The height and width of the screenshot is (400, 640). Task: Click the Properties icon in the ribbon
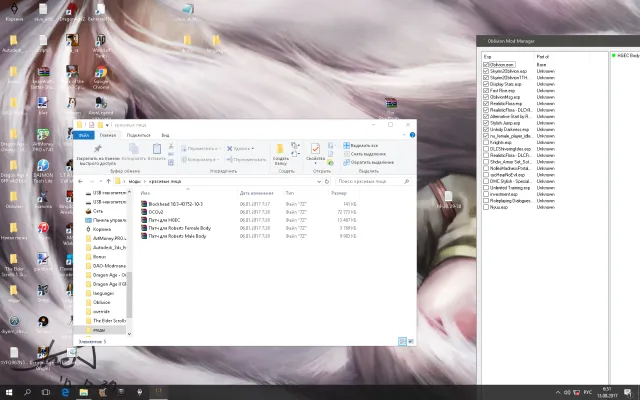(x=314, y=151)
